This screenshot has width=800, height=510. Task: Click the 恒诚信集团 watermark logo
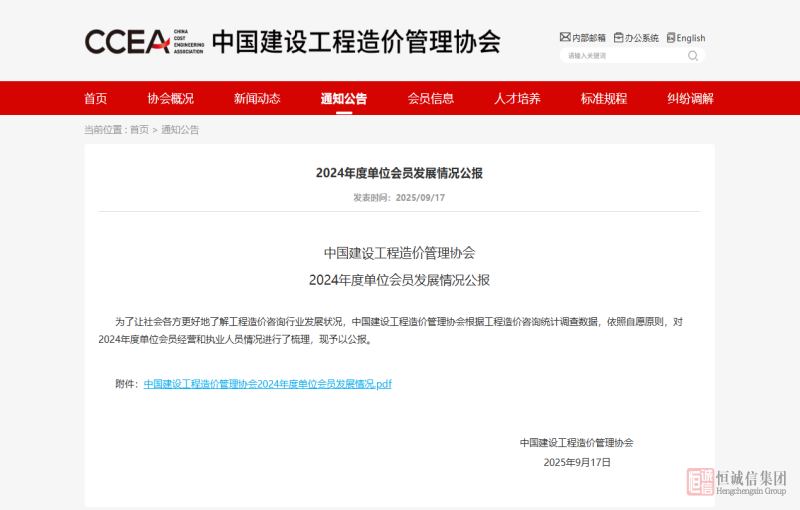pos(738,482)
